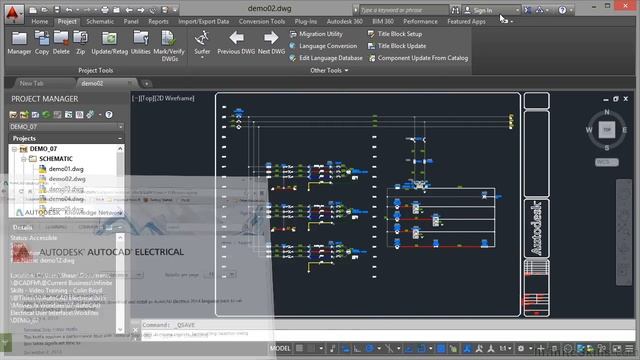Click the status bar customization menu icon
640x360 pixels.
(629, 349)
